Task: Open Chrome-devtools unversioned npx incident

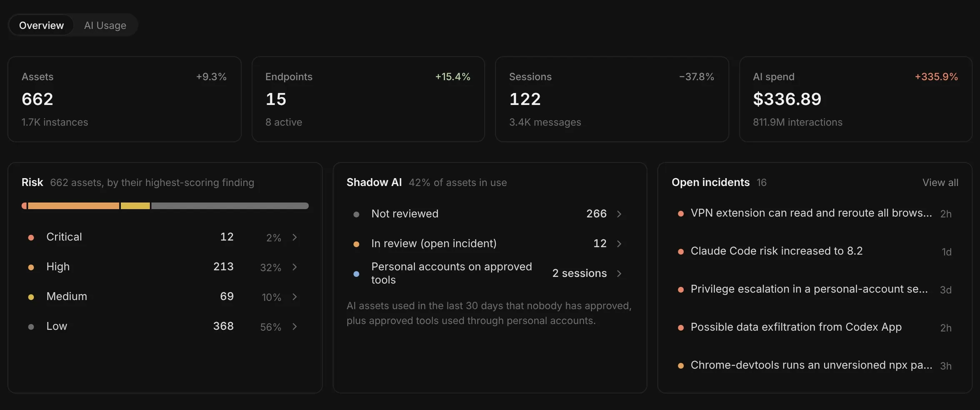Action: click(x=815, y=365)
